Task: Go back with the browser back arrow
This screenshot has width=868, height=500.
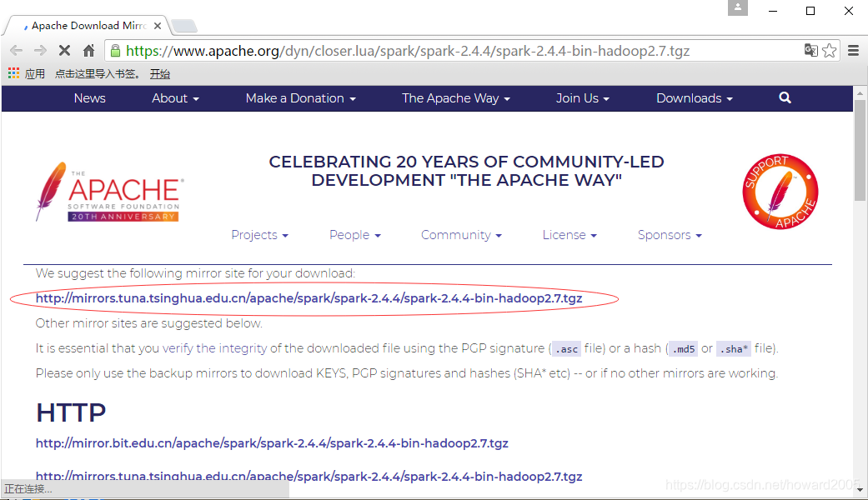Action: pos(17,51)
